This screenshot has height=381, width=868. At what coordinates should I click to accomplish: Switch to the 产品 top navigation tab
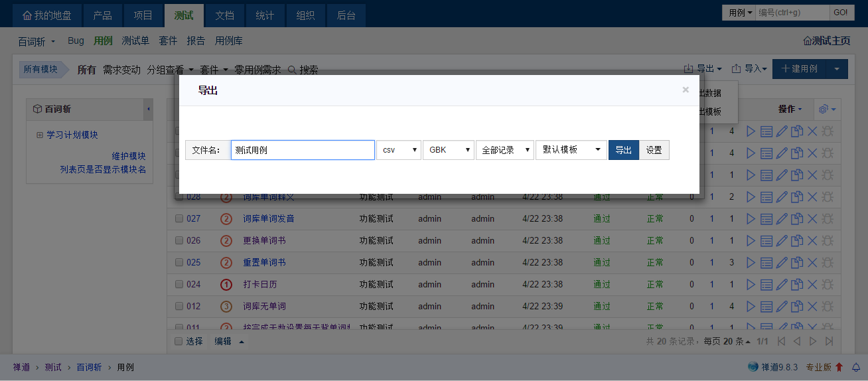click(103, 15)
